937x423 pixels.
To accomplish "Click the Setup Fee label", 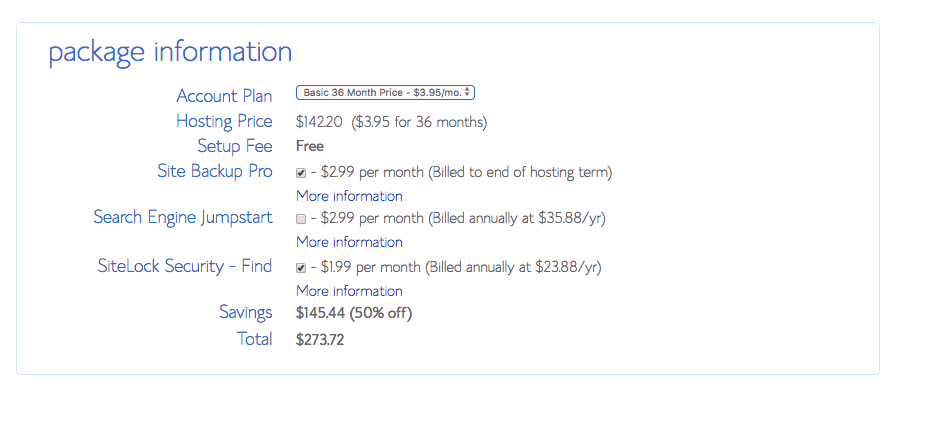I will pos(234,146).
